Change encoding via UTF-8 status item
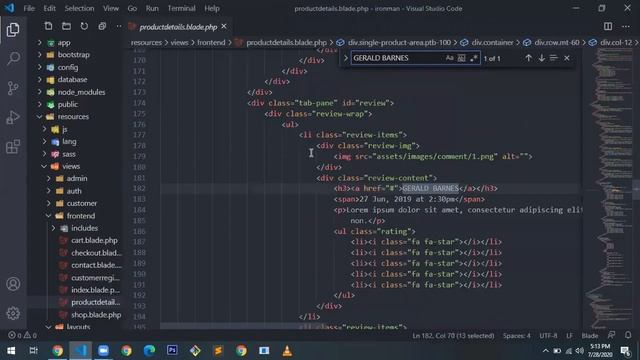Image resolution: width=640 pixels, height=360 pixels. [x=548, y=336]
